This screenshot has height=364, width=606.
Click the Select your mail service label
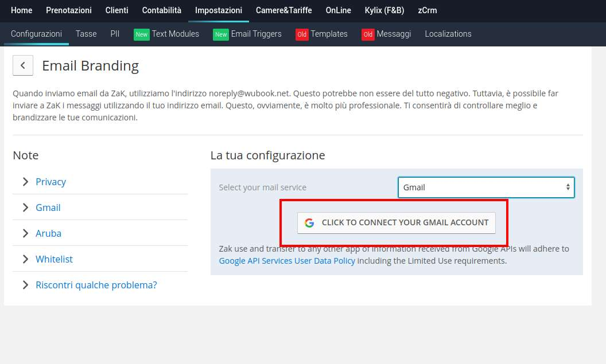262,187
